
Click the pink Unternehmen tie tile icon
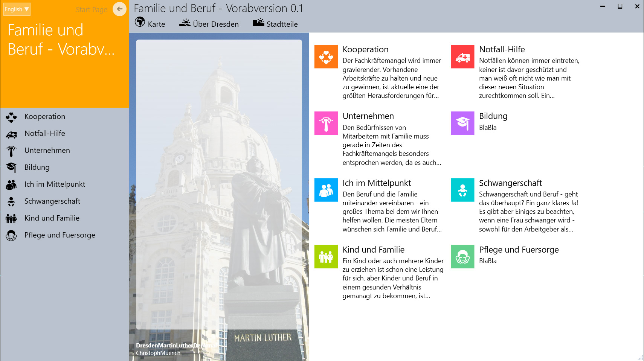326,123
